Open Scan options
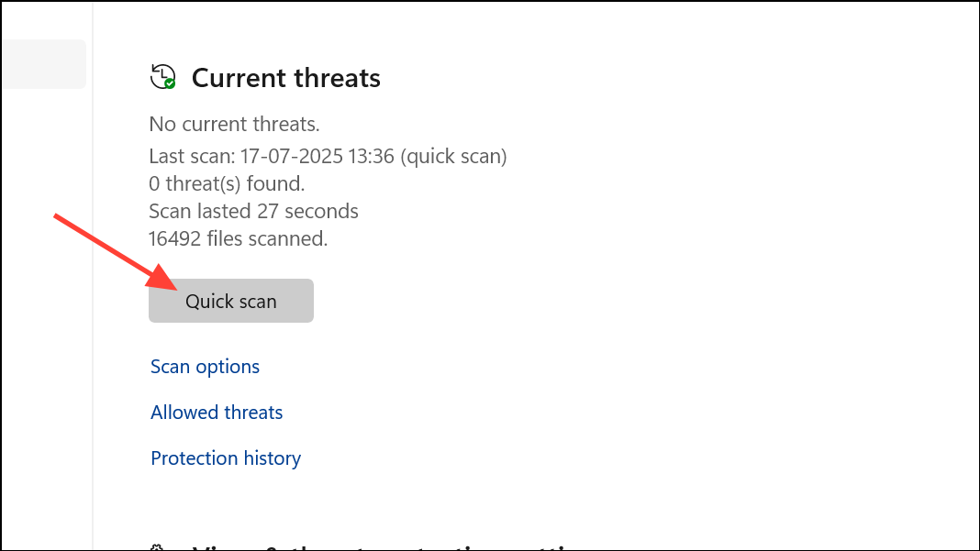Screen dimensions: 980x551 tap(205, 367)
